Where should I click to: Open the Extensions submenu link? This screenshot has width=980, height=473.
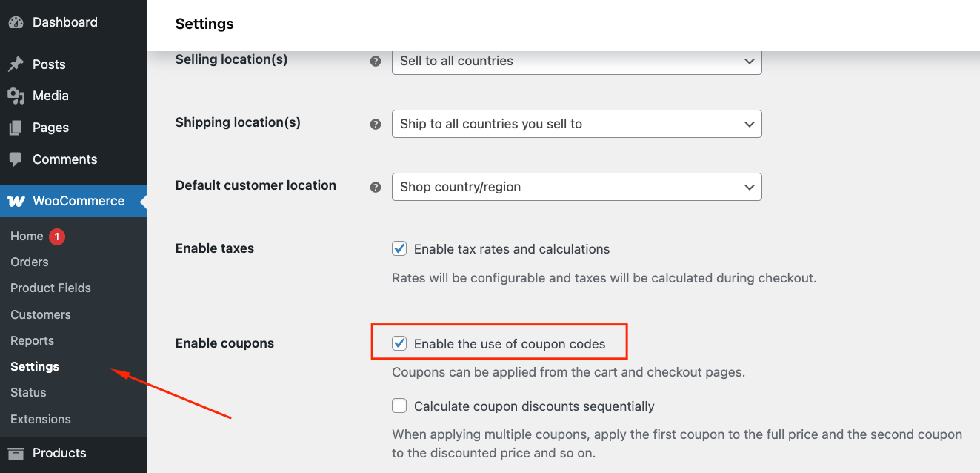(41, 419)
